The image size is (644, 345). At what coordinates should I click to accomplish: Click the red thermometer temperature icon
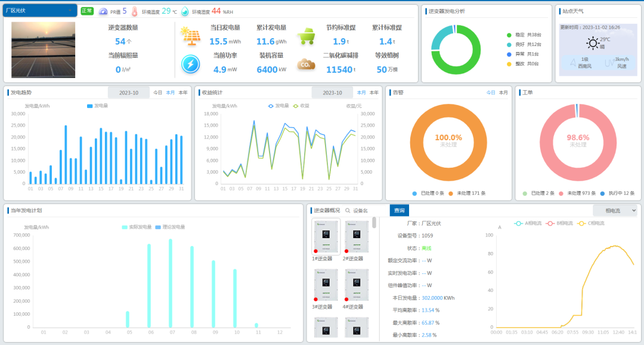(x=134, y=11)
